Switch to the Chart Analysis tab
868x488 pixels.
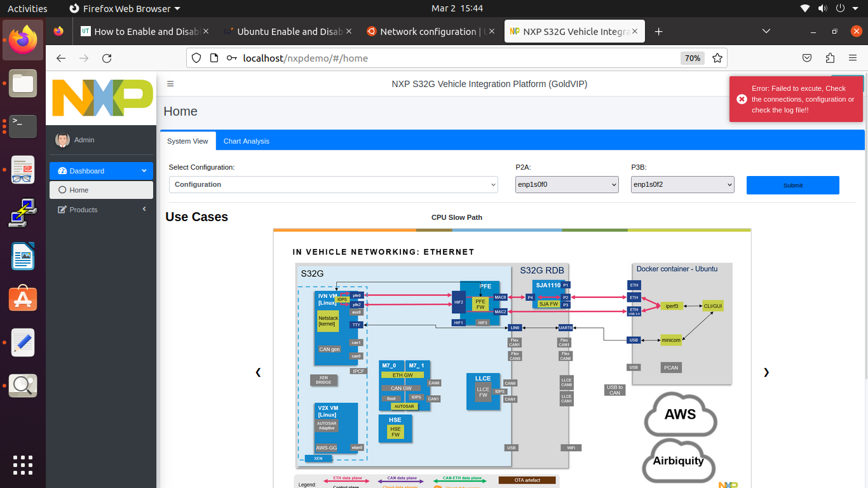247,141
